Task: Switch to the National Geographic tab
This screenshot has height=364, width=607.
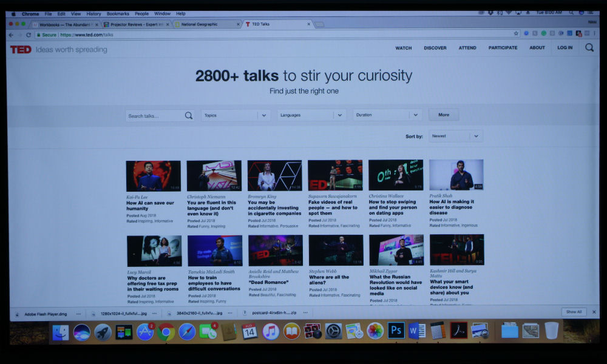Action: pyautogui.click(x=207, y=24)
